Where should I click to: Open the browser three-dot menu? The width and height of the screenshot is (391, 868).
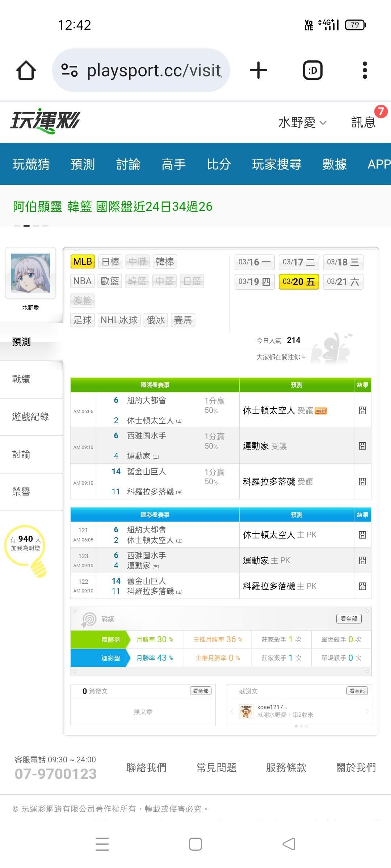(365, 70)
